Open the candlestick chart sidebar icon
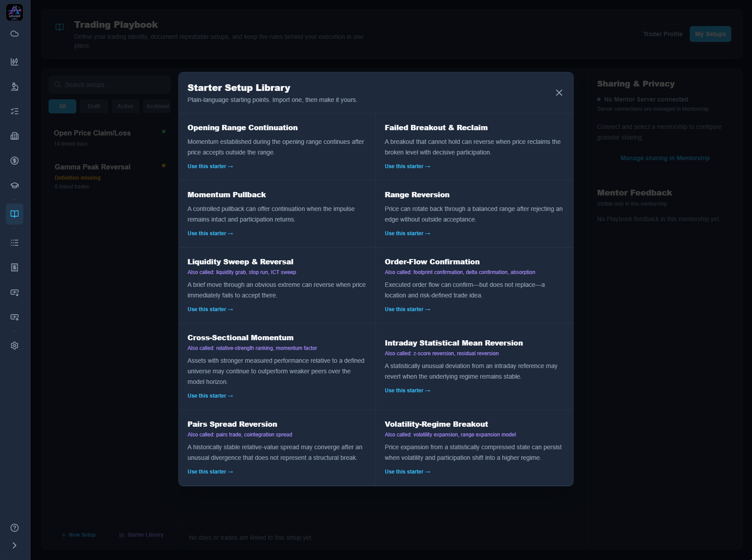The height and width of the screenshot is (560, 752). click(15, 61)
